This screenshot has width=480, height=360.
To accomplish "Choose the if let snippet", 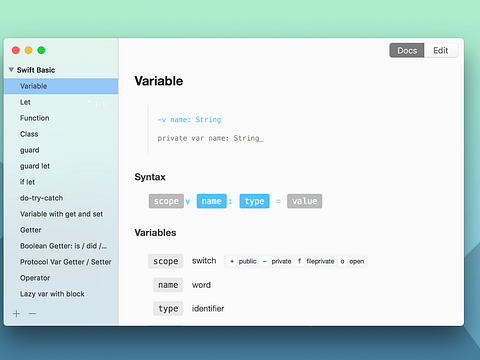I will [x=61, y=182].
